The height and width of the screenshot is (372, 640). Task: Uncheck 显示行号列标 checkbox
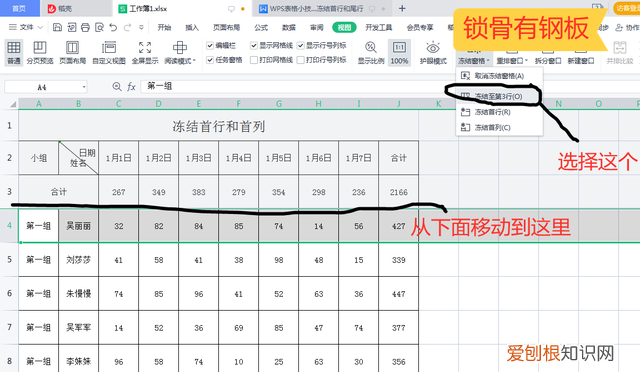[x=300, y=45]
